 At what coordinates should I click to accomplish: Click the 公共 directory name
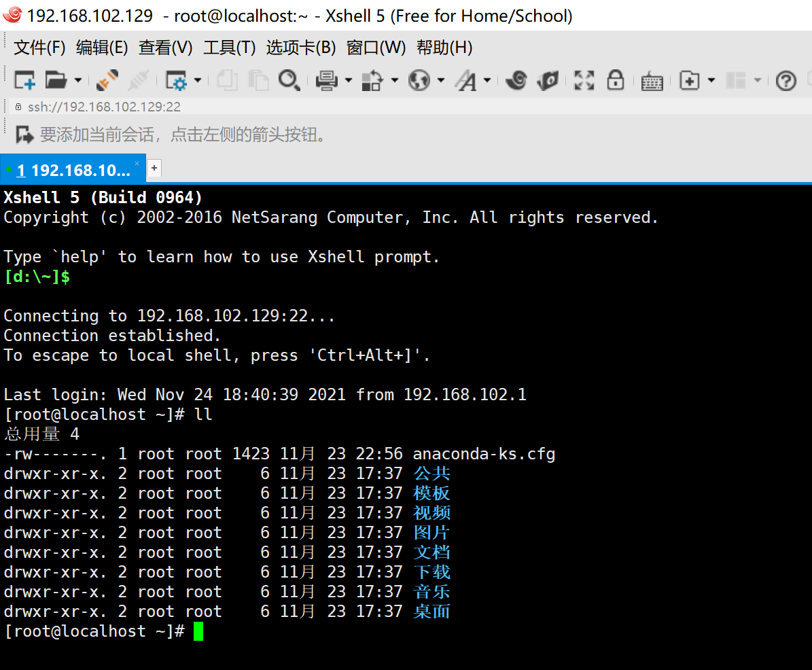click(432, 473)
